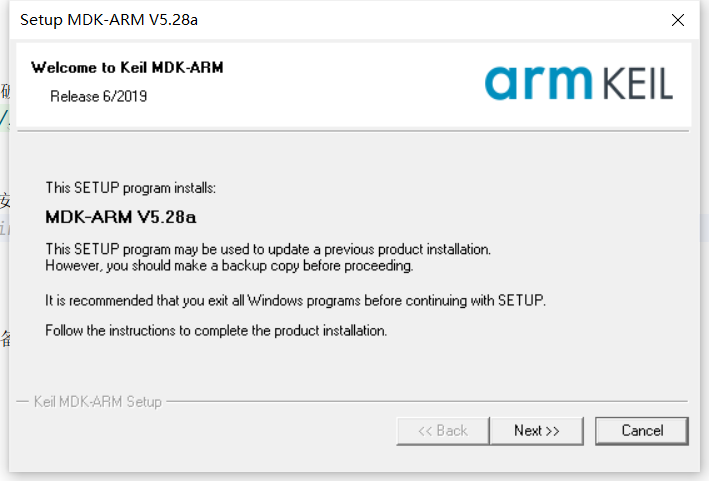Click the line about updating a previous installation
This screenshot has height=481, width=709.
268,248
